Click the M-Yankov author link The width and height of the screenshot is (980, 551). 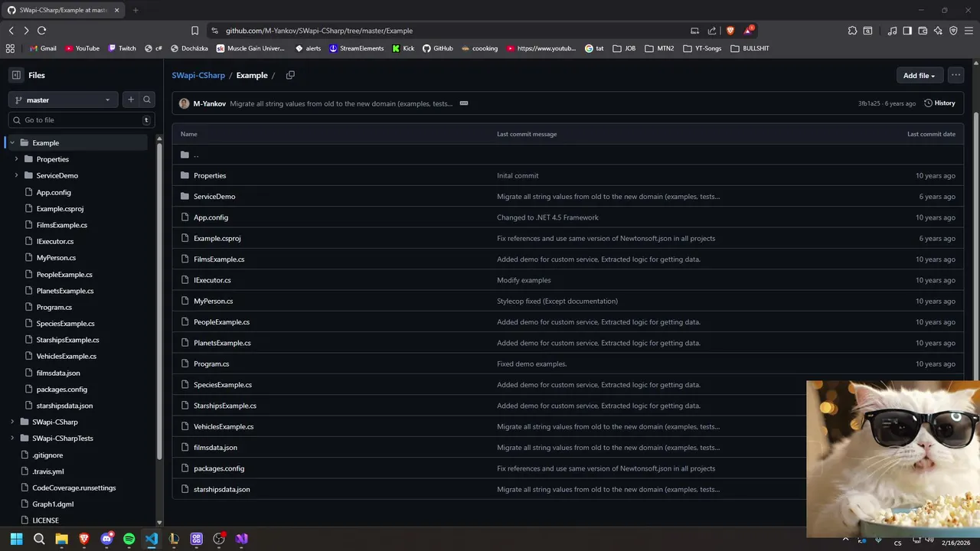209,103
